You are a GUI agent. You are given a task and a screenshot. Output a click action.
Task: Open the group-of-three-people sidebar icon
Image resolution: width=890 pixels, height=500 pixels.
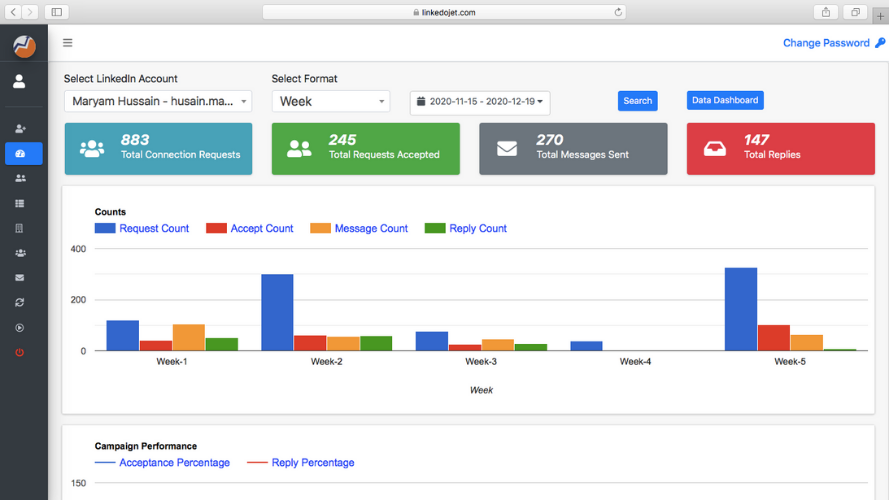point(20,253)
